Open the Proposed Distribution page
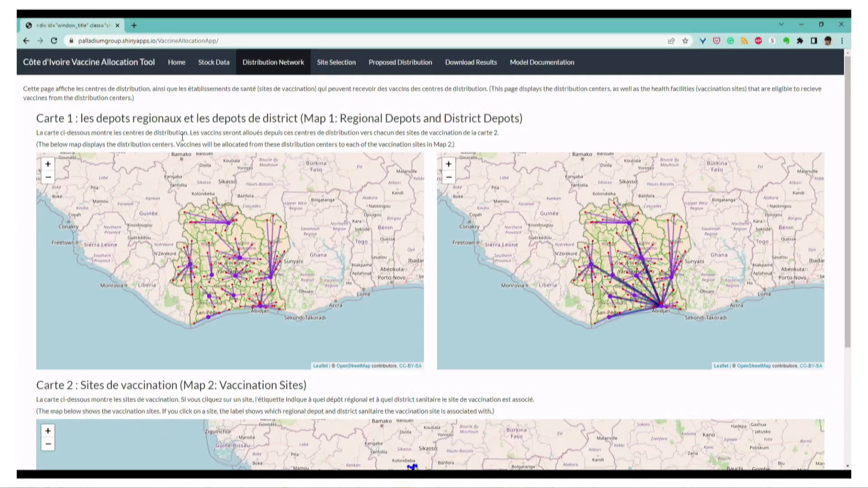 (x=400, y=62)
